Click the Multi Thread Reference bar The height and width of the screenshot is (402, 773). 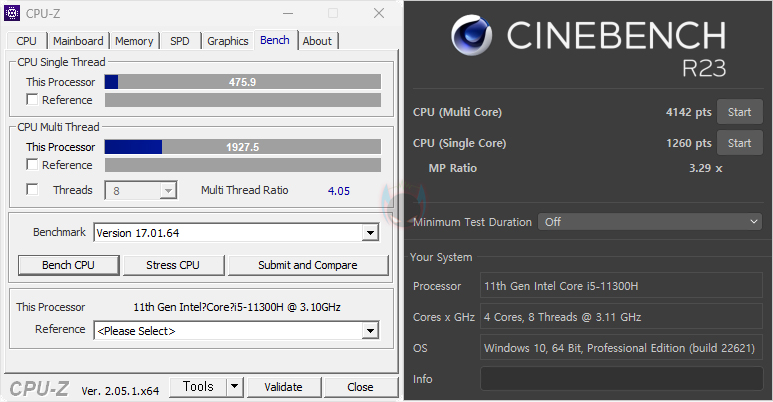pyautogui.click(x=243, y=165)
